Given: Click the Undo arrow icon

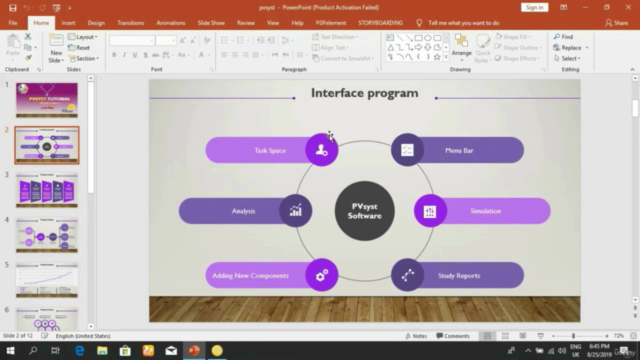Looking at the screenshot, I should click(x=27, y=8).
